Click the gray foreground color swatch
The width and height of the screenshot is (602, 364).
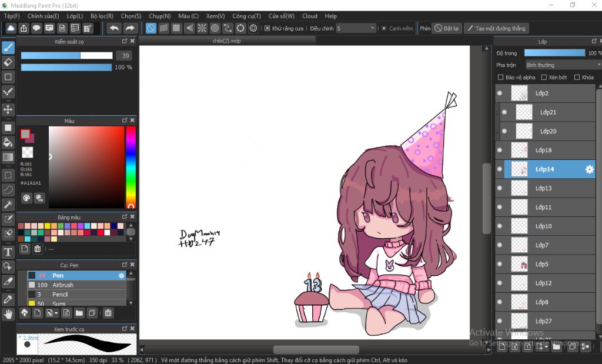[x=25, y=134]
